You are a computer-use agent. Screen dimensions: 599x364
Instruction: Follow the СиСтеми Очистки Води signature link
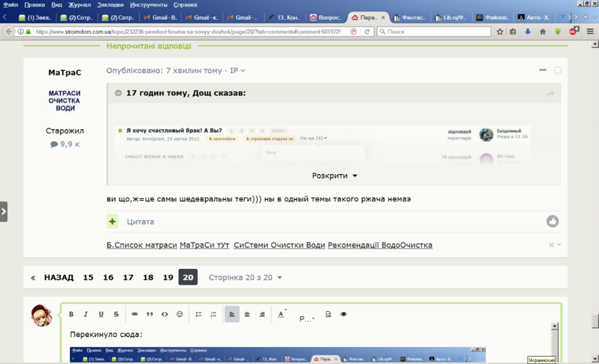pos(279,245)
